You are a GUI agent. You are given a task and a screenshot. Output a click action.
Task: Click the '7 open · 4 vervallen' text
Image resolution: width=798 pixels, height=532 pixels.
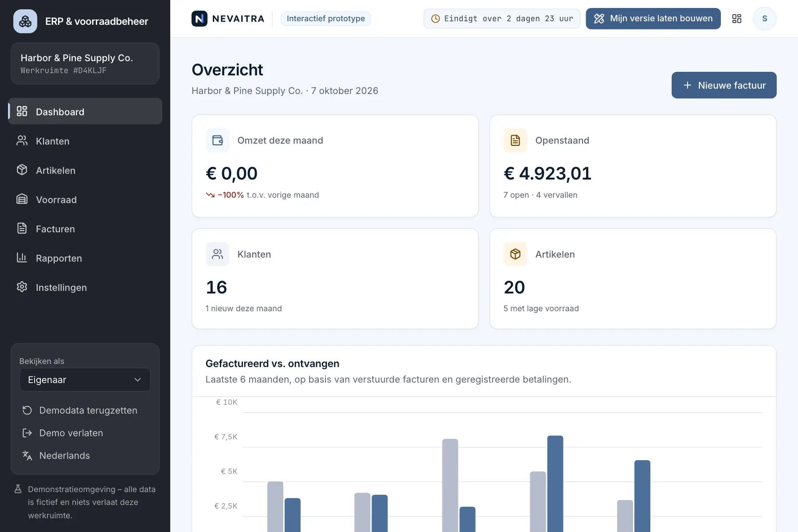point(540,195)
